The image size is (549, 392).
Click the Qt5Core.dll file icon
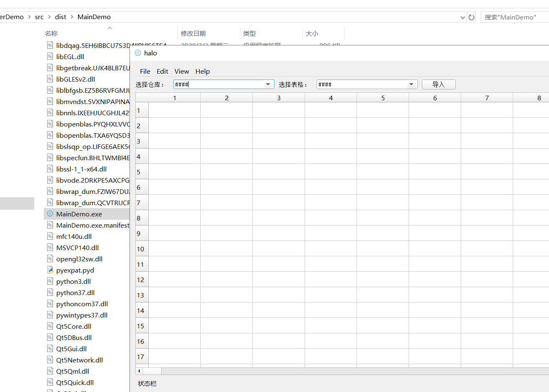(x=50, y=326)
